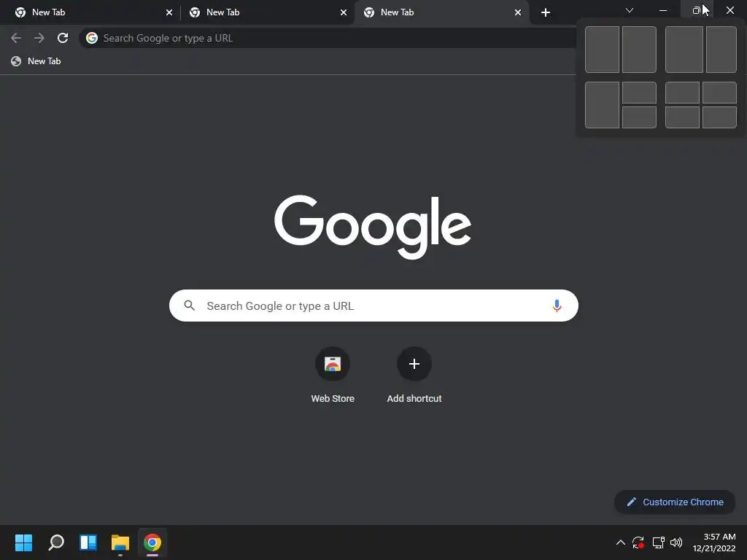
Task: Minimize the Chrome window
Action: pos(662,10)
